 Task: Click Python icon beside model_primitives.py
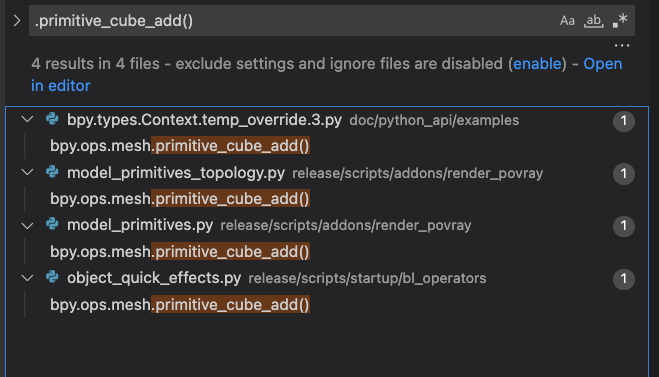pos(52,224)
